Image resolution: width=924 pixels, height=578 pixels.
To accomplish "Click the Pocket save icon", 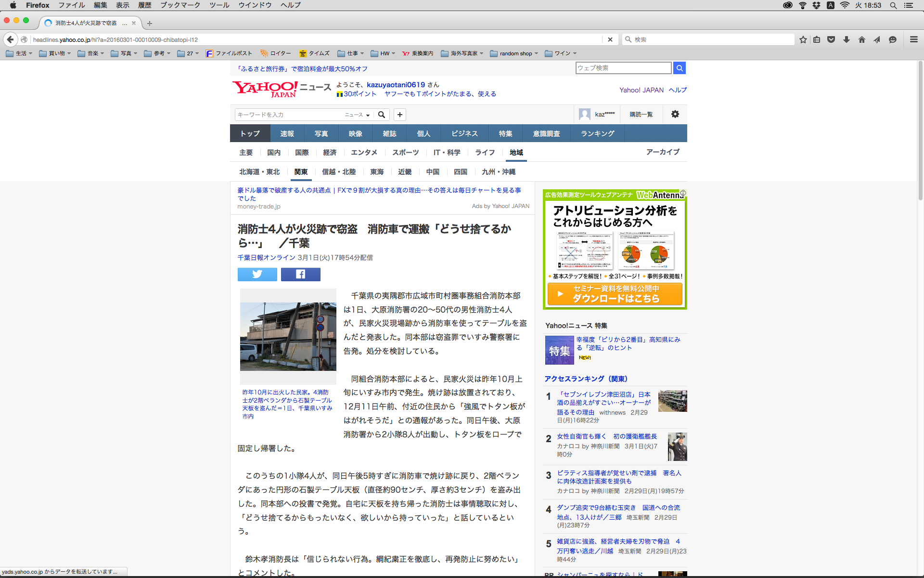I will (831, 39).
